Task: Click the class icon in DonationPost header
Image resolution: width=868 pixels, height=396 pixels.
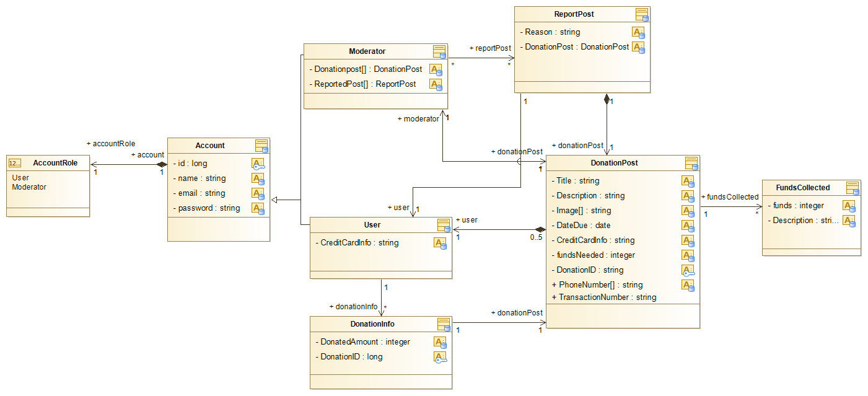Action: 691,163
